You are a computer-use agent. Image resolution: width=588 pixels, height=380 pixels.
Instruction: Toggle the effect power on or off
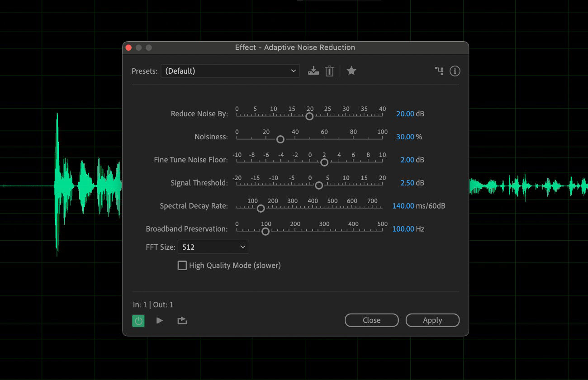(x=138, y=320)
